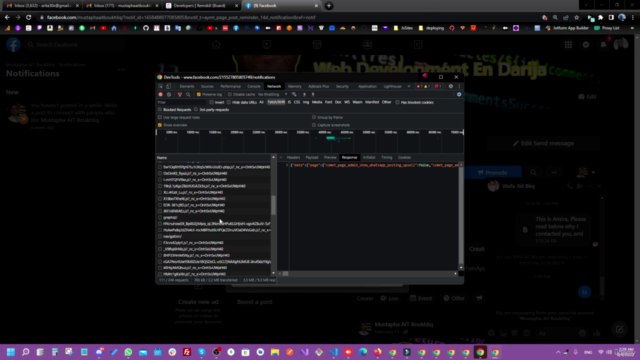Filter requests by JS type
The height and width of the screenshot is (360, 640).
pos(289,102)
